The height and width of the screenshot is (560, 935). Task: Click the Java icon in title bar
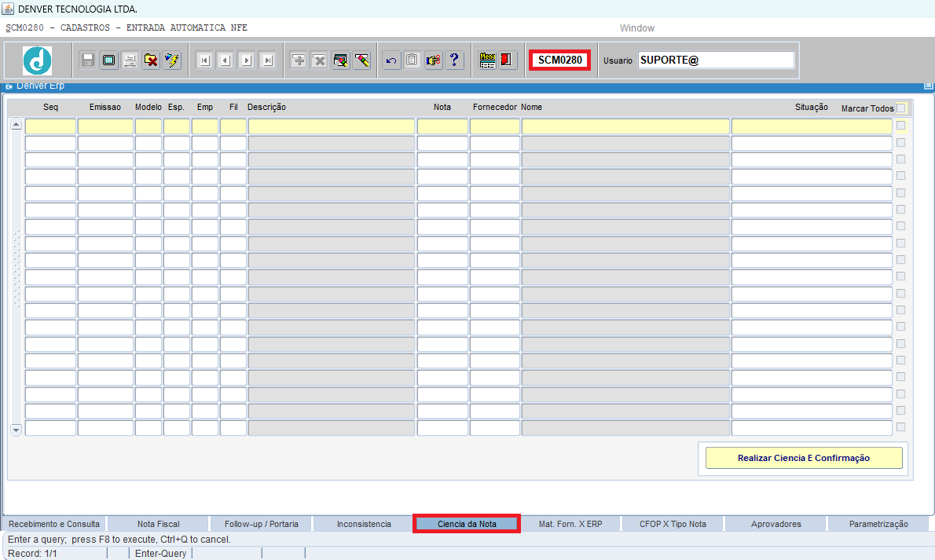(x=8, y=9)
